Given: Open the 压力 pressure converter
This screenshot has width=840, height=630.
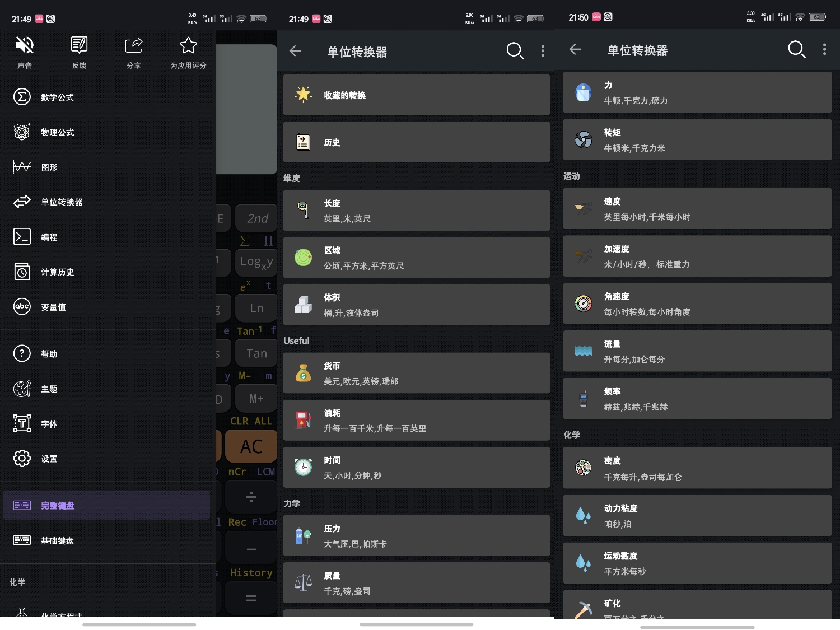Looking at the screenshot, I should click(417, 536).
